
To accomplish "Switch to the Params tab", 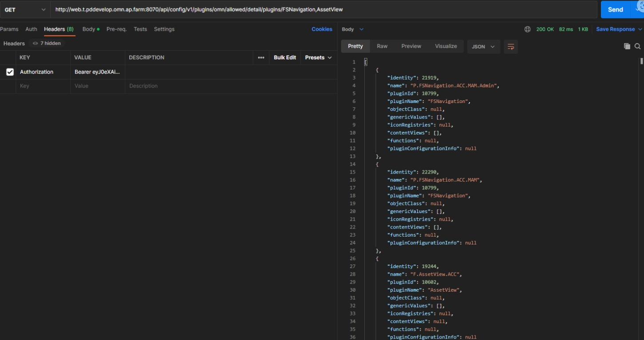I will 9,29.
